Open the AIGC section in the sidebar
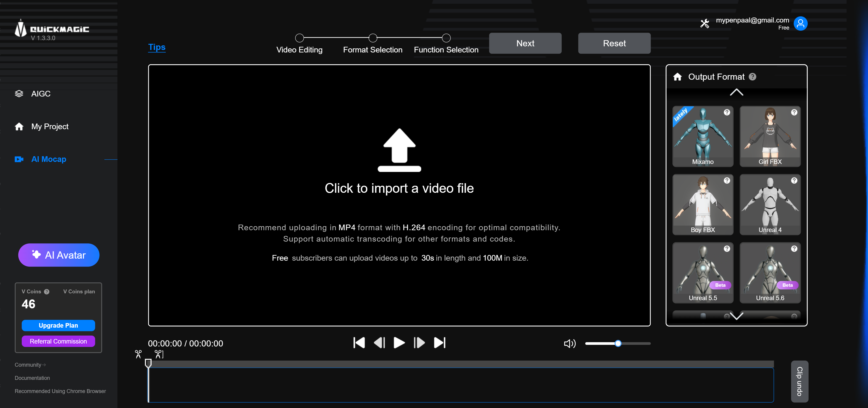 [40, 94]
